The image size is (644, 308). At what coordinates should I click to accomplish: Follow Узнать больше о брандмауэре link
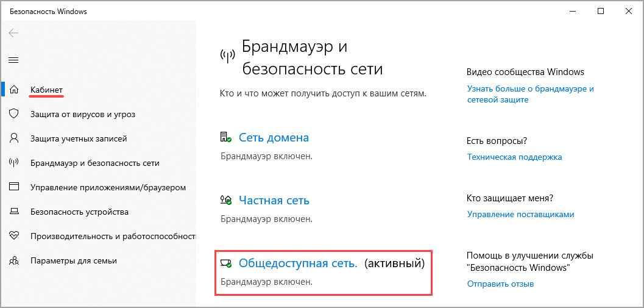coord(530,94)
